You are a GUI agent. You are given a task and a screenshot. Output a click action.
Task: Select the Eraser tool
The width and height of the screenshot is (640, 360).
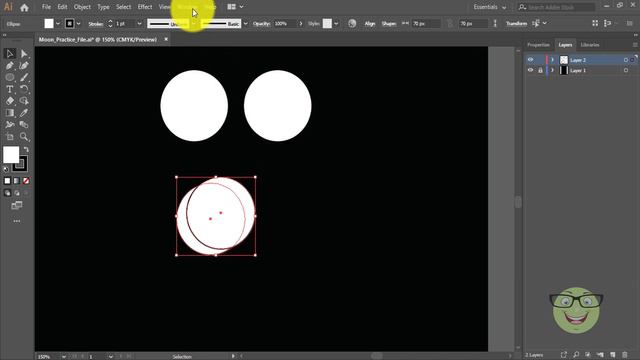10,101
